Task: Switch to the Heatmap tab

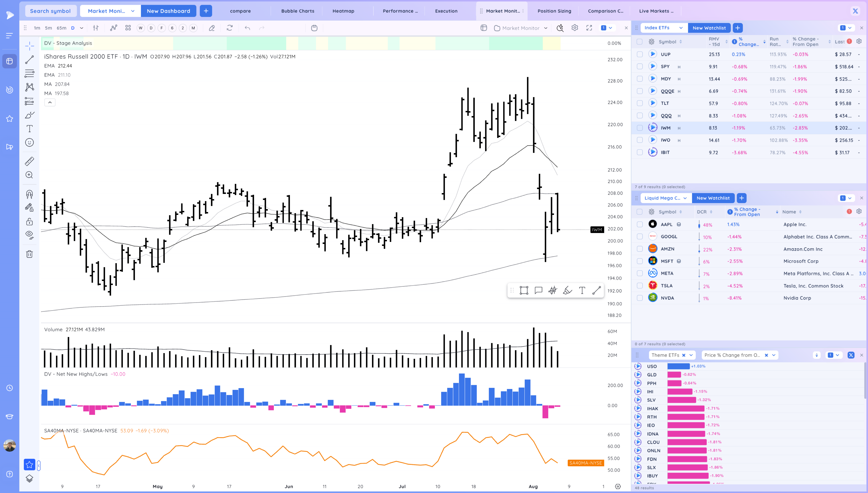Action: click(343, 11)
